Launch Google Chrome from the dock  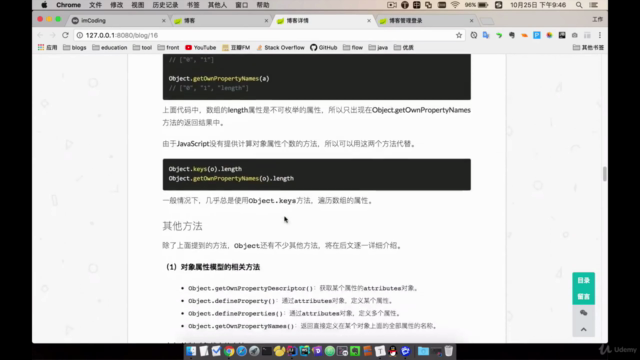pyautogui.click(x=229, y=351)
